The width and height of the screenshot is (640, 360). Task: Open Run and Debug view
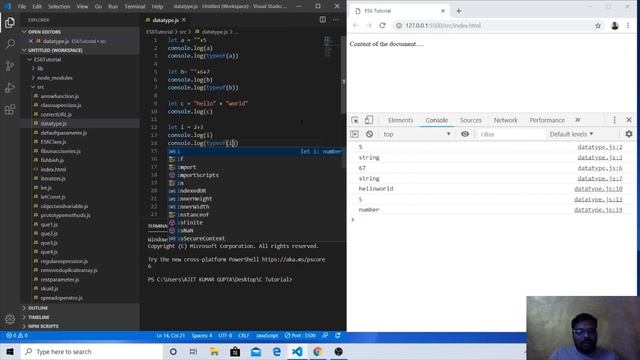coord(10,88)
